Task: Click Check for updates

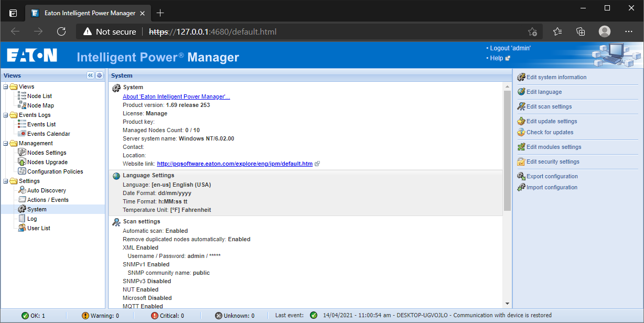Action: click(550, 132)
